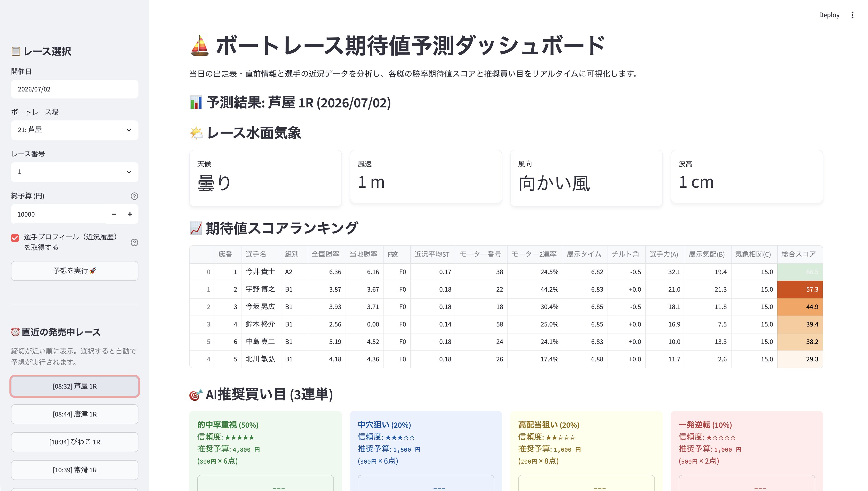Click the 開催日 date field 2026/07/02
Viewport: 868px width, 491px height.
click(x=74, y=89)
